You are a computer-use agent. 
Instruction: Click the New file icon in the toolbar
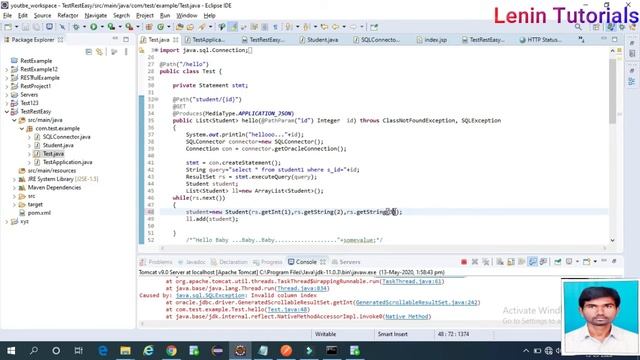click(8, 27)
